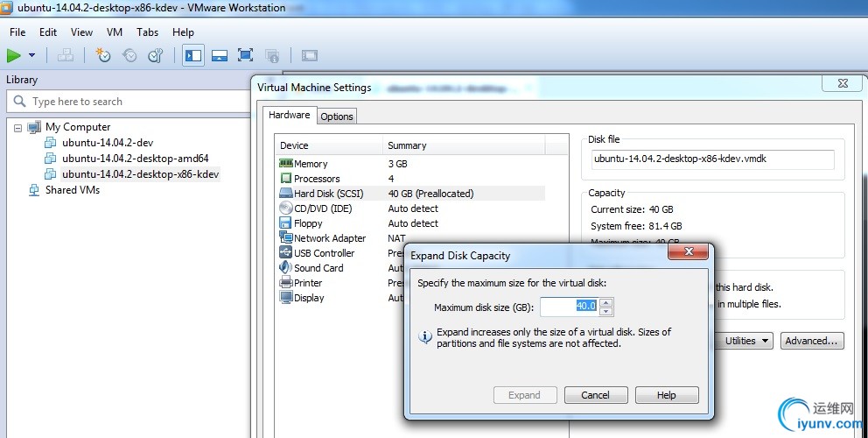Click the library search magnifier icon
Image resolution: width=868 pixels, height=438 pixels.
[19, 101]
